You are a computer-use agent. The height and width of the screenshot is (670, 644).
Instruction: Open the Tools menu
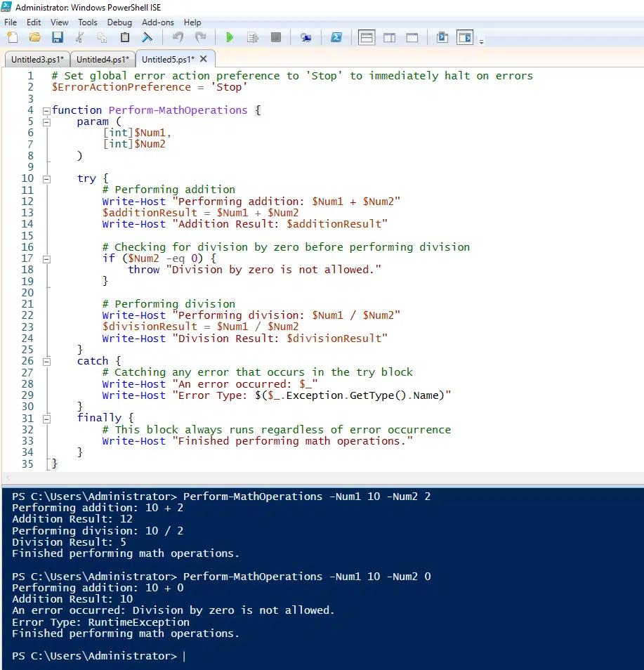(x=88, y=22)
